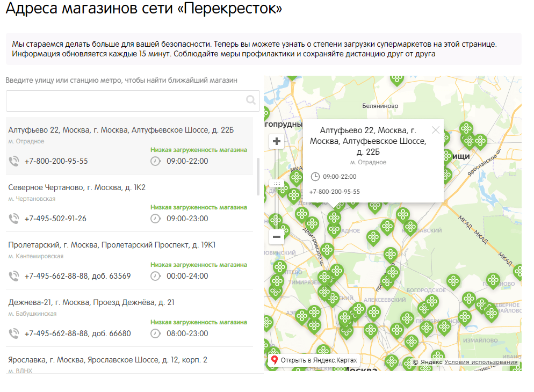This screenshot has height=392, width=534.
Task: Click clock icon in map popup
Action: [x=315, y=177]
